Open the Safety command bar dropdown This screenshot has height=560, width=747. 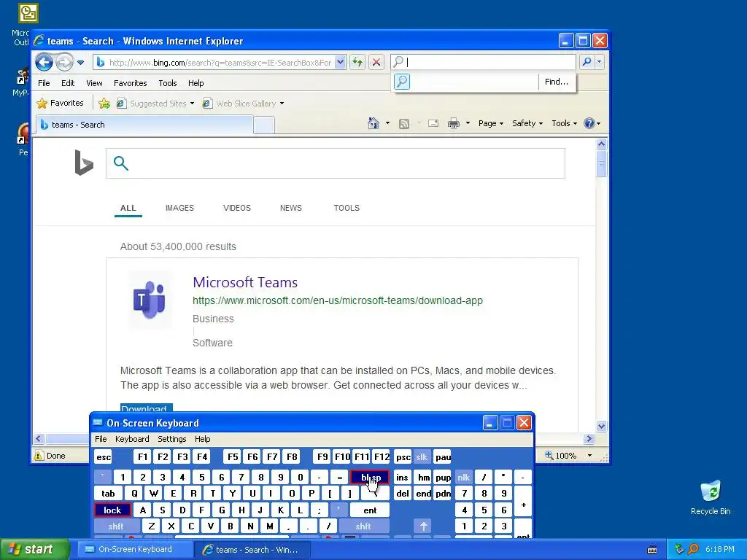pos(527,123)
